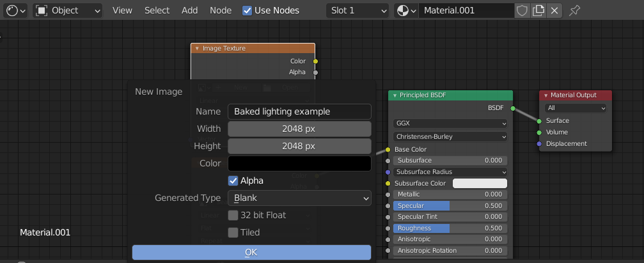Click the Anisotropic Rotation input socket
This screenshot has height=263, width=644.
click(x=388, y=251)
